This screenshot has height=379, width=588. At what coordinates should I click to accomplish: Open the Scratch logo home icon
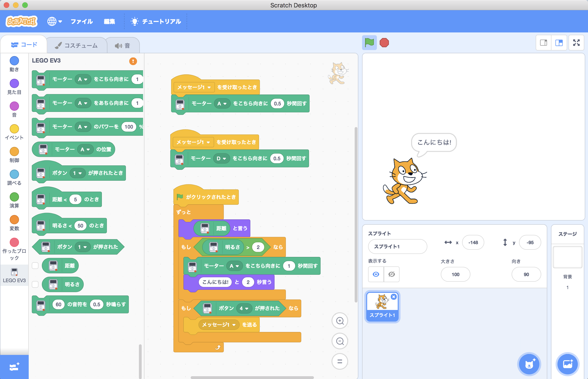pyautogui.click(x=22, y=21)
